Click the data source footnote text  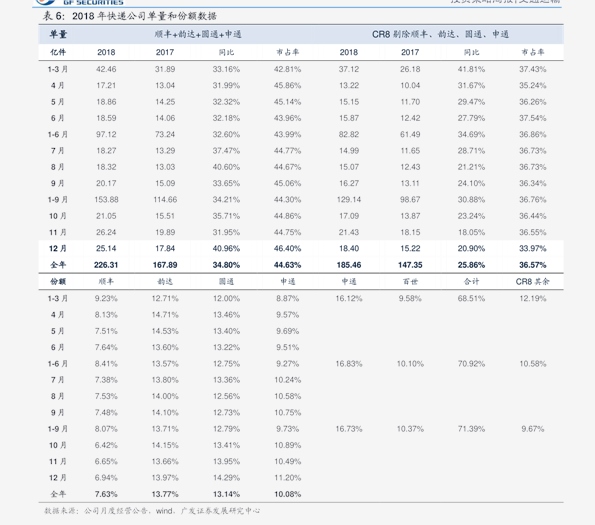click(x=152, y=511)
